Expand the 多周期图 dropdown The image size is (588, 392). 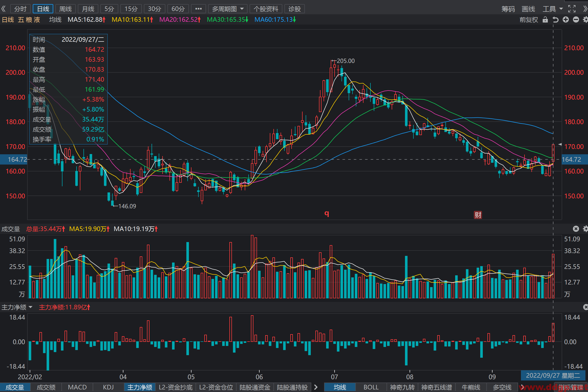click(228, 9)
